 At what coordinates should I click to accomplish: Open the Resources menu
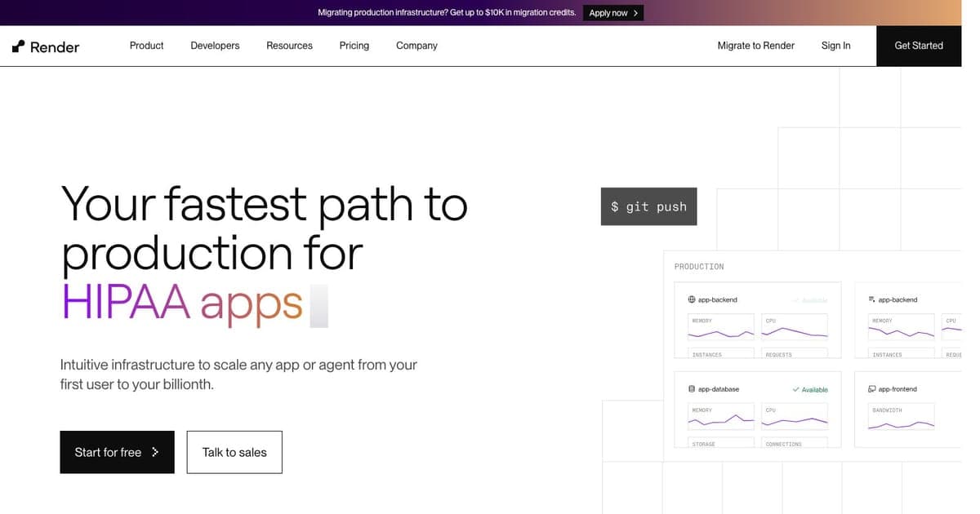click(x=289, y=46)
